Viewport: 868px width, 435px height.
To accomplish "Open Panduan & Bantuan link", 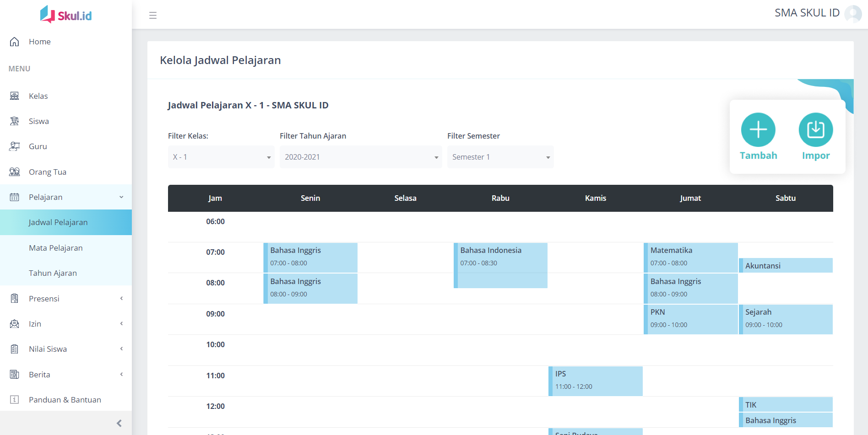I will coord(65,400).
